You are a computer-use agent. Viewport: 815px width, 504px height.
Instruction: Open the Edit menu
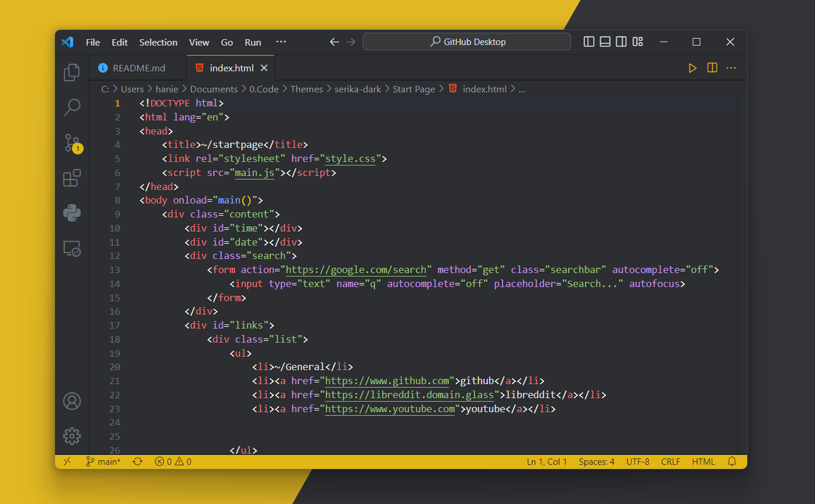119,42
